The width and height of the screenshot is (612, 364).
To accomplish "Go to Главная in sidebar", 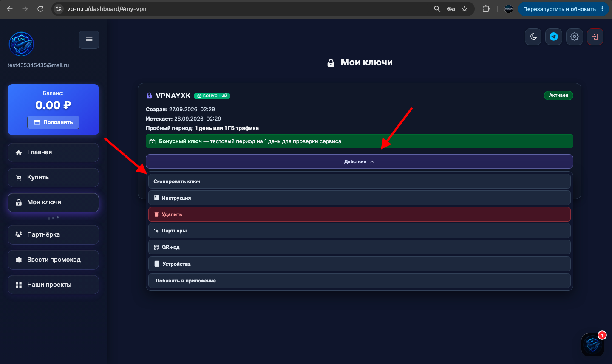I will tap(53, 152).
